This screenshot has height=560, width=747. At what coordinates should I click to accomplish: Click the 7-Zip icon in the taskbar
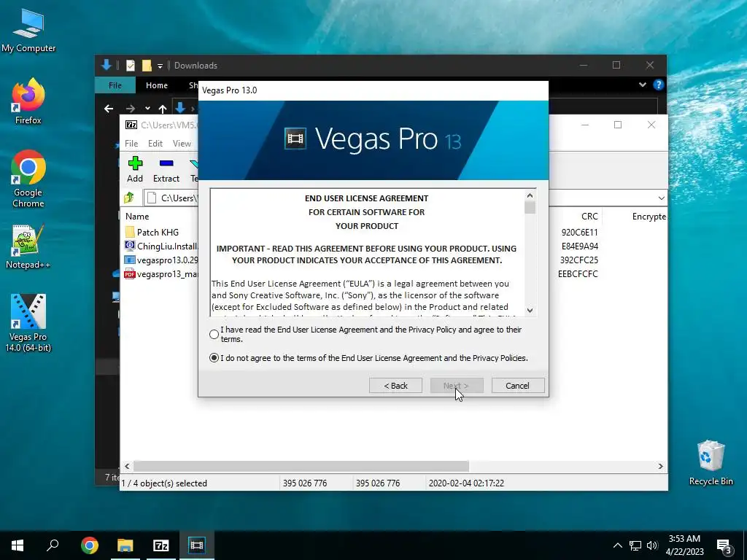[160, 545]
